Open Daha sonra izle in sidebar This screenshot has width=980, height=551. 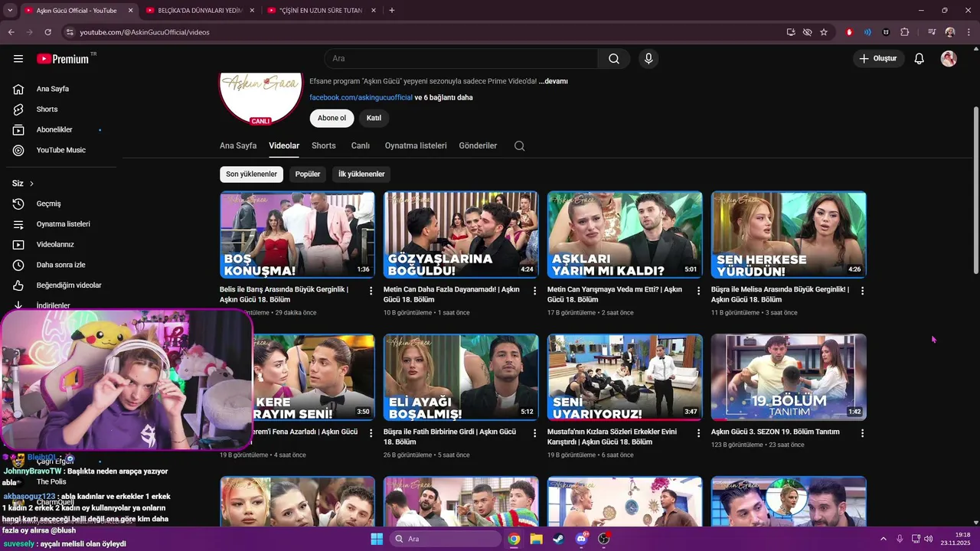click(60, 266)
